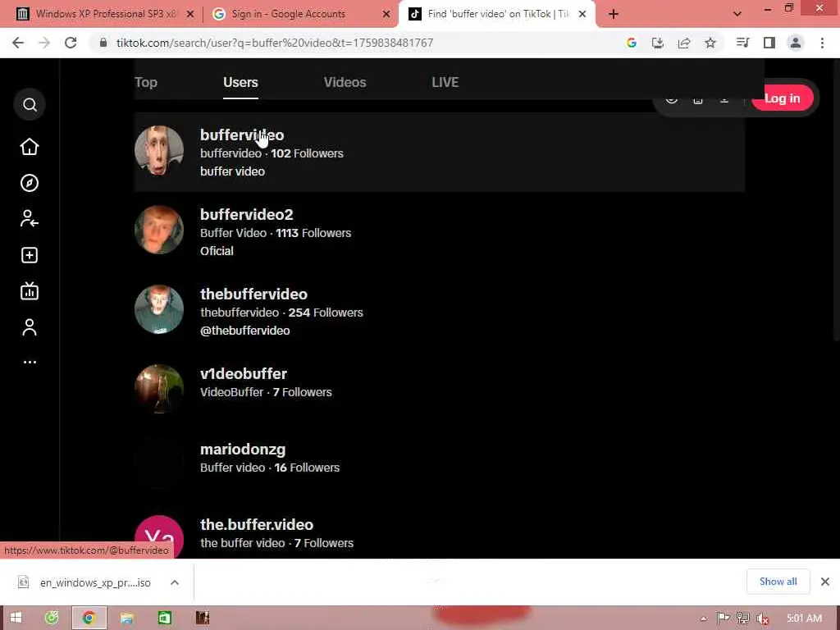
Task: Click the Upload plus icon in sidebar
Action: 30,255
